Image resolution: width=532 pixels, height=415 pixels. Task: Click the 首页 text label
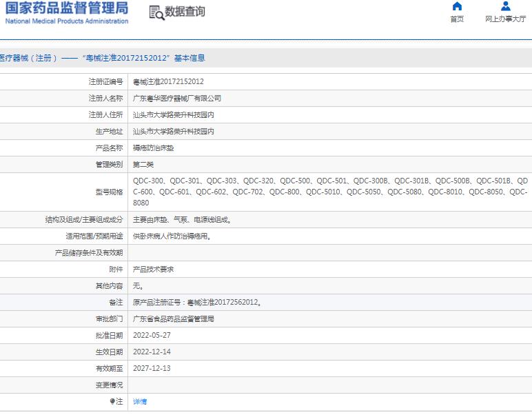[x=457, y=19]
